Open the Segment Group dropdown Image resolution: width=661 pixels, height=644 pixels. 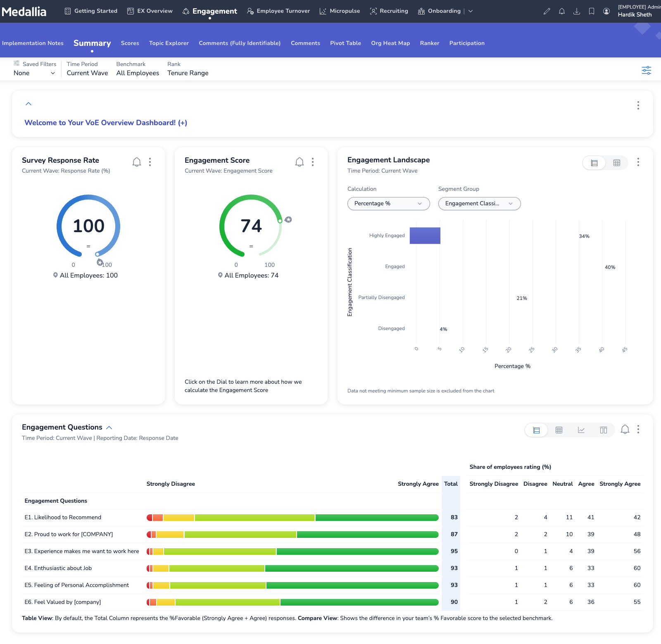point(479,204)
